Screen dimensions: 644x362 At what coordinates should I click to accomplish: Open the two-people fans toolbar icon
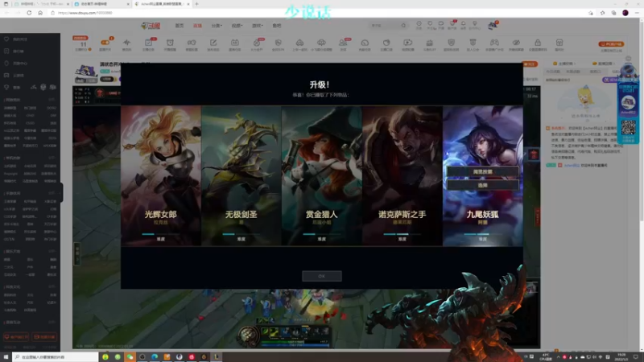(343, 43)
